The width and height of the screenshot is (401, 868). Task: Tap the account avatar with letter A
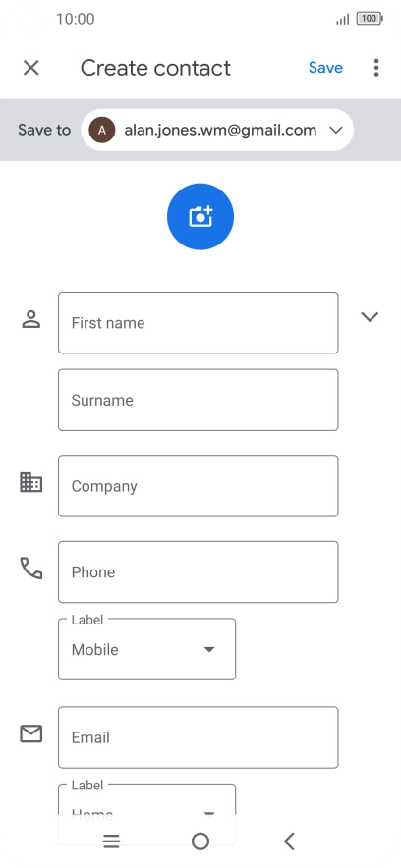(102, 130)
